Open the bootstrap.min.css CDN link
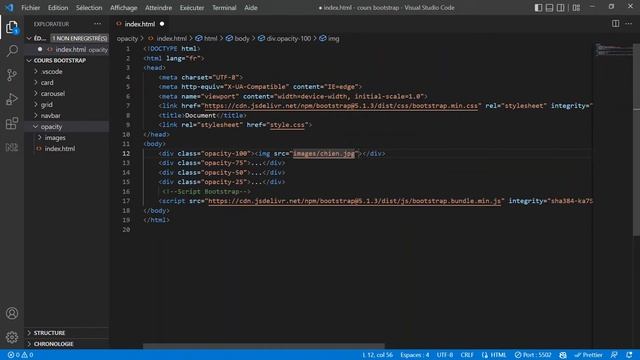This screenshot has width=640, height=360. tap(341, 106)
